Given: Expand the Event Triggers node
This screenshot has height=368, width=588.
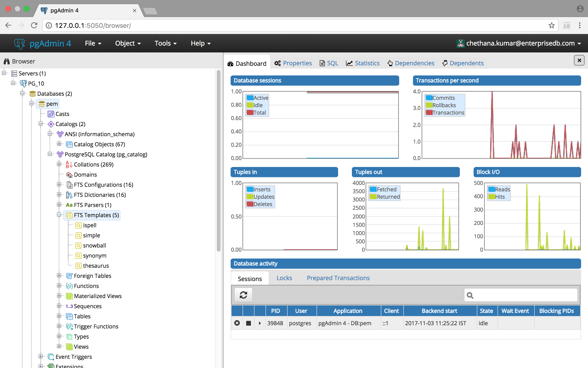Looking at the screenshot, I should pos(41,356).
